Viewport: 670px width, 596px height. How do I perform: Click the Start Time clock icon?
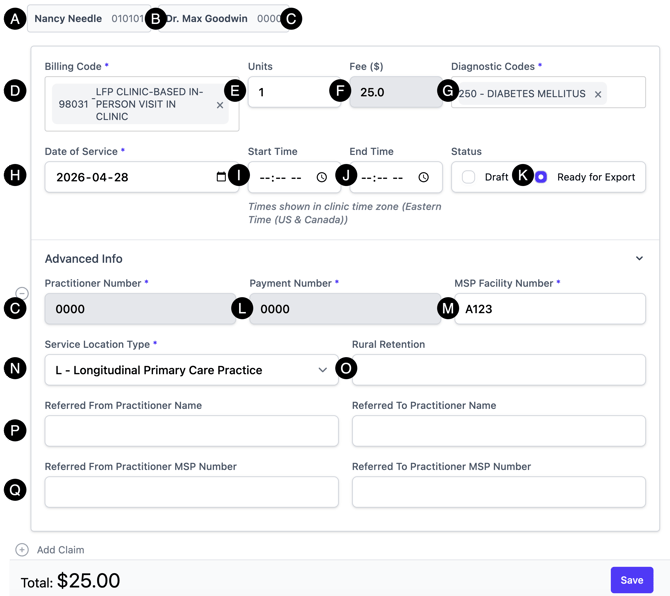(x=321, y=177)
